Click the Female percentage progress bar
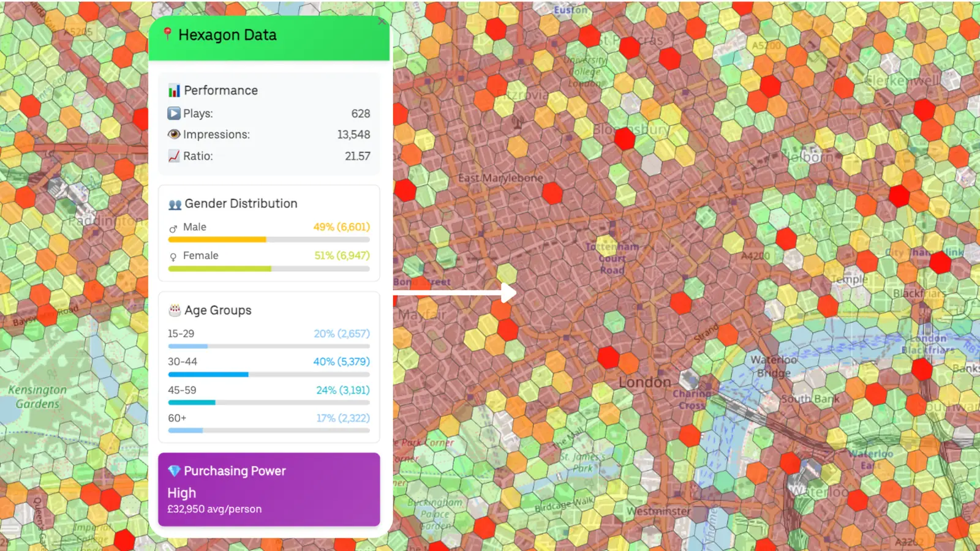 [269, 268]
